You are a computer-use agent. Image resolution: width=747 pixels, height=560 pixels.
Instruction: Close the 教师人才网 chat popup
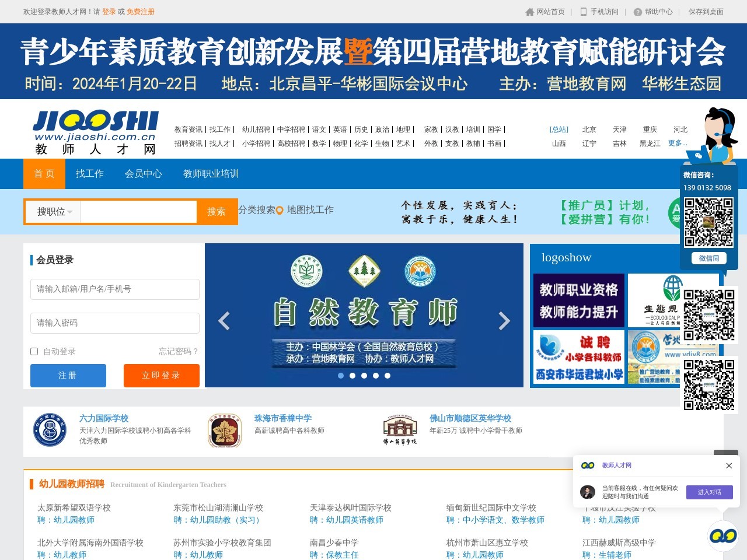click(729, 466)
